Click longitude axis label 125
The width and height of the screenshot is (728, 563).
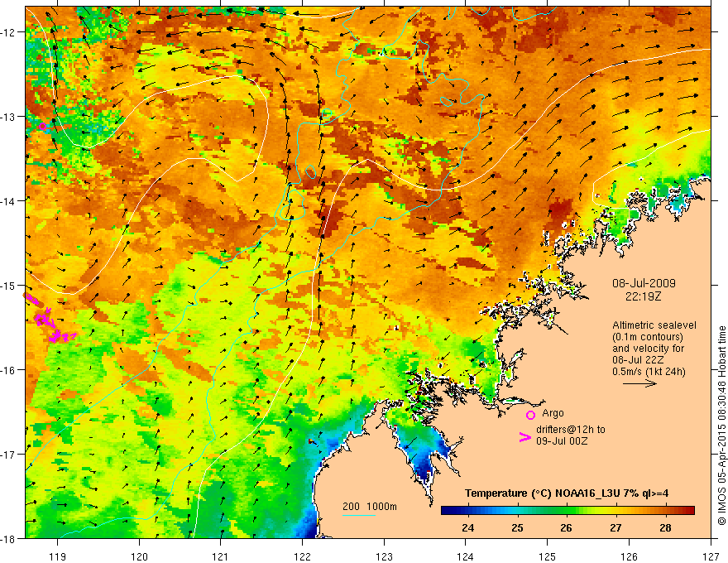point(548,556)
